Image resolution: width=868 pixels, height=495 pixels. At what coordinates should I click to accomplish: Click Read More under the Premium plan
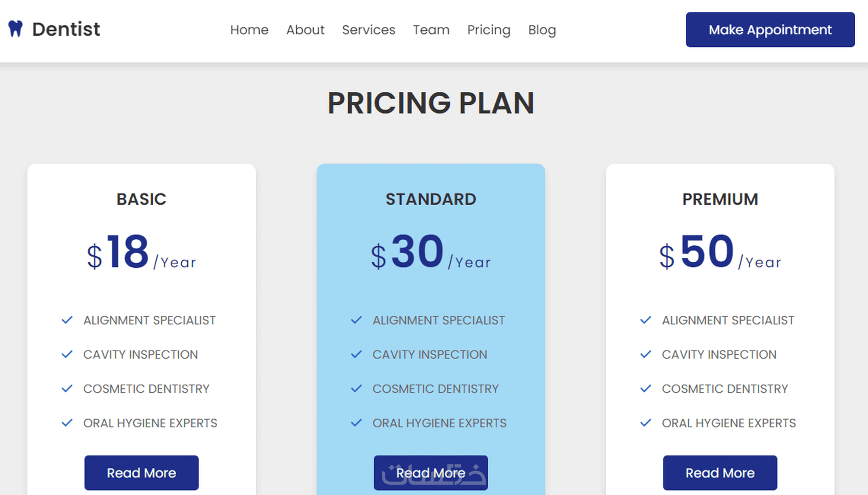[x=720, y=473]
